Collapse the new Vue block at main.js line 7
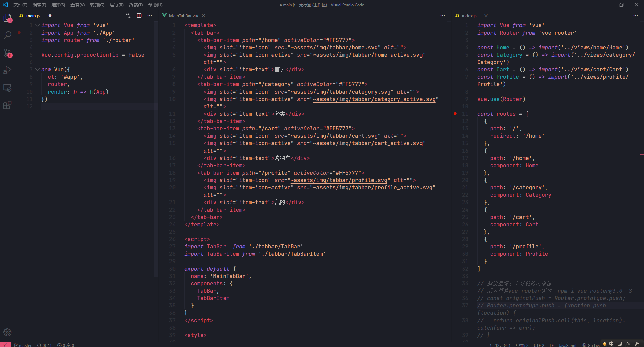 click(x=38, y=69)
